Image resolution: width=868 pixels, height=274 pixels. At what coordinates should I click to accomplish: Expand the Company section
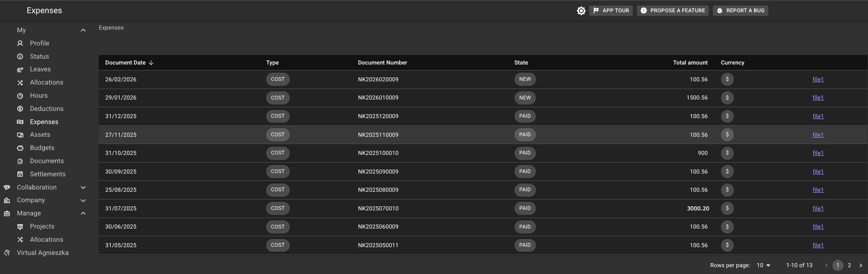coord(83,200)
